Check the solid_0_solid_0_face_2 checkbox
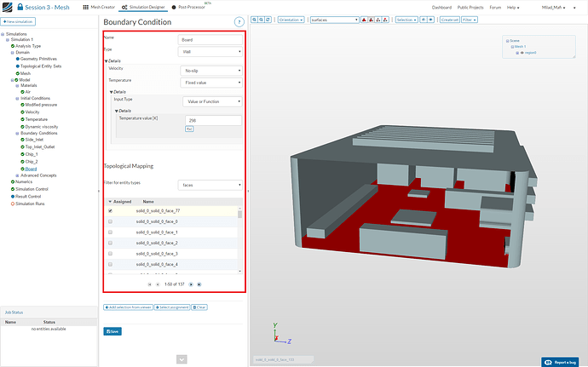588x367 pixels. coord(110,244)
